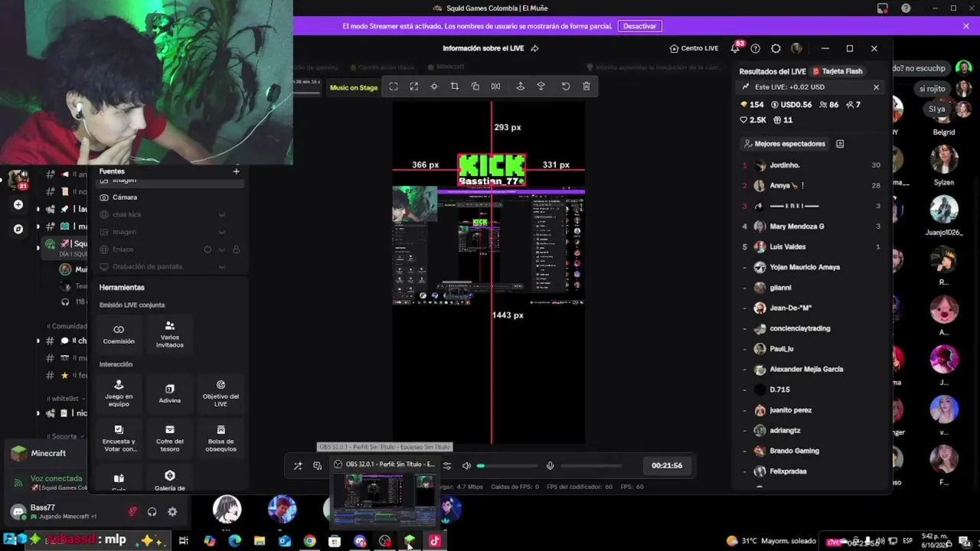Open the Varios invitados tool
The image size is (980, 551).
point(170,334)
